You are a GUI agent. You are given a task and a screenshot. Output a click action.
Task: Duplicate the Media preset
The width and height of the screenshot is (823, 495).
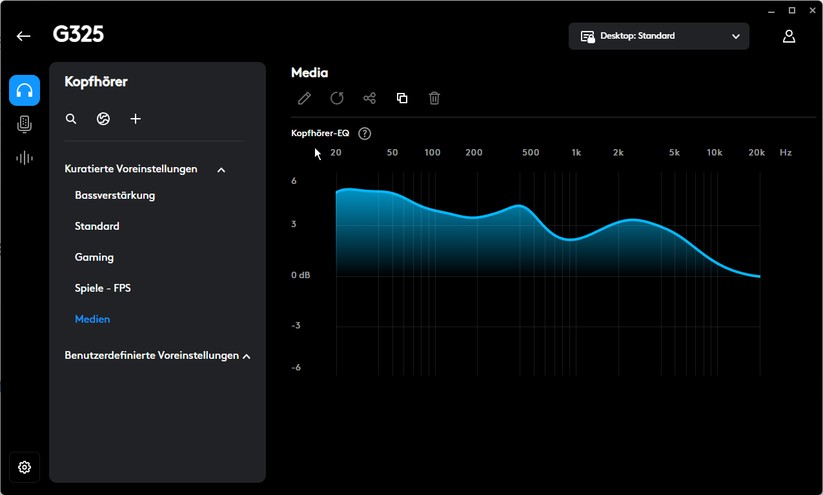coord(402,98)
